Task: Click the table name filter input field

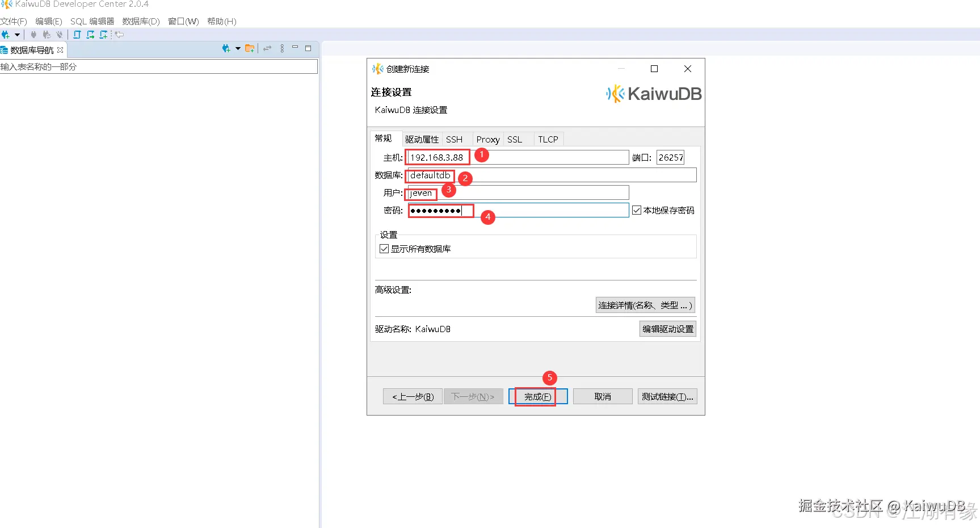Action: coord(158,66)
